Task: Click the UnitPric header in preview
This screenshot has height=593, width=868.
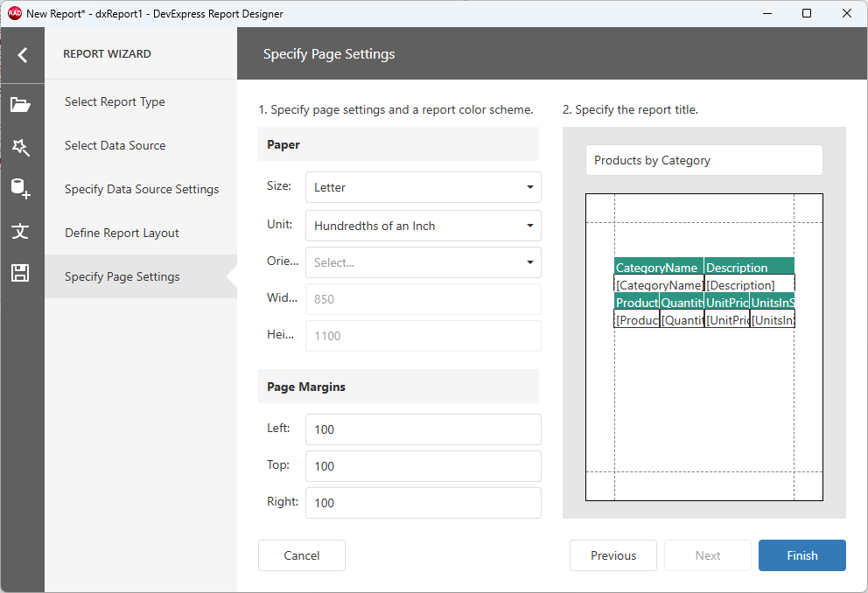Action: click(727, 302)
